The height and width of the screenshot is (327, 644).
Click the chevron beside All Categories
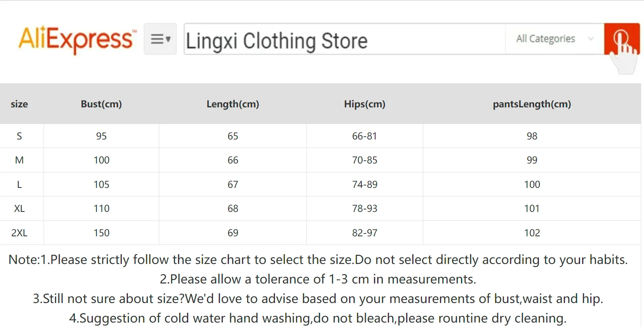click(x=590, y=39)
